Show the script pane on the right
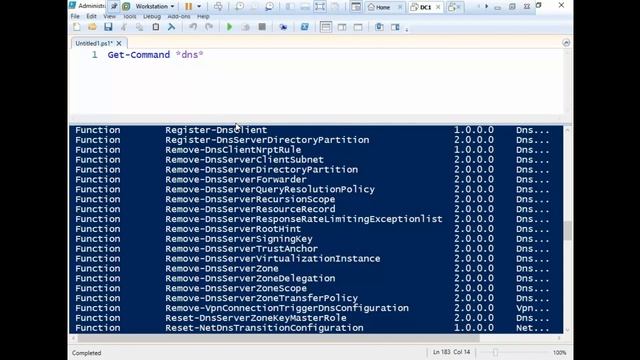This screenshot has height=360, width=640. tap(342, 27)
